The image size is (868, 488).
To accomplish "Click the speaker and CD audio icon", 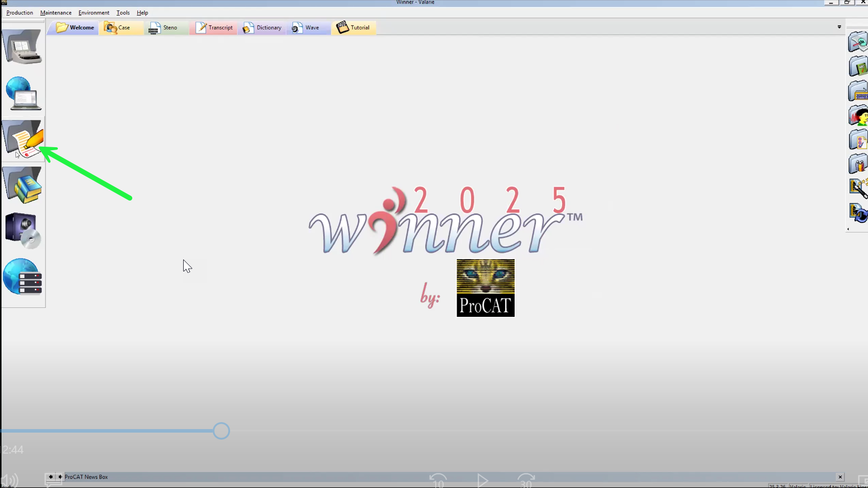I will (x=22, y=231).
